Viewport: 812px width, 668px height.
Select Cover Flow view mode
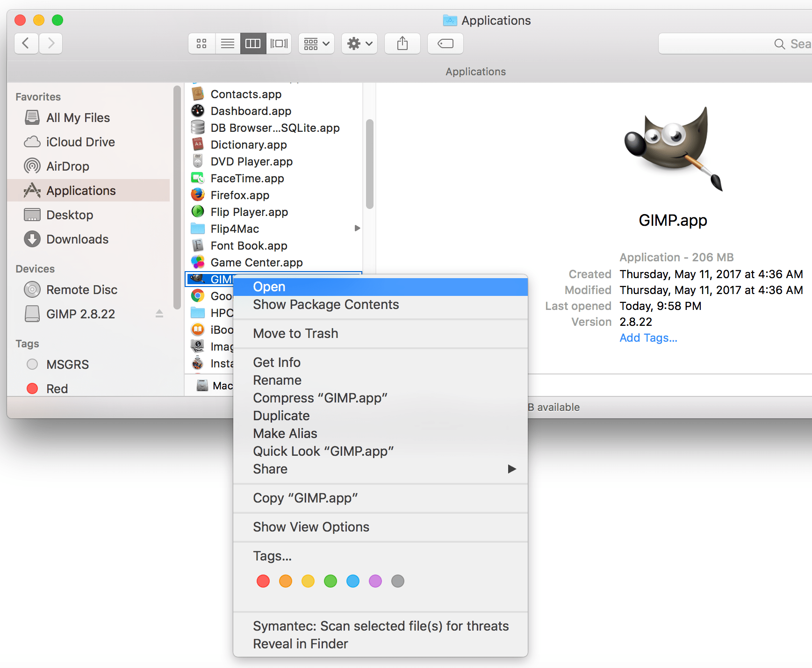pyautogui.click(x=279, y=43)
